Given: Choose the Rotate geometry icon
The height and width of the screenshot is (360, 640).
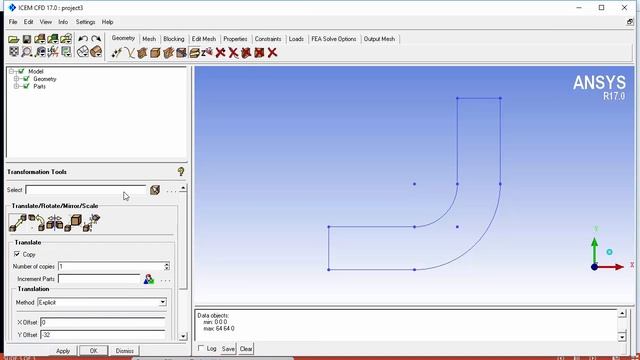Looking at the screenshot, I should coord(36,223).
